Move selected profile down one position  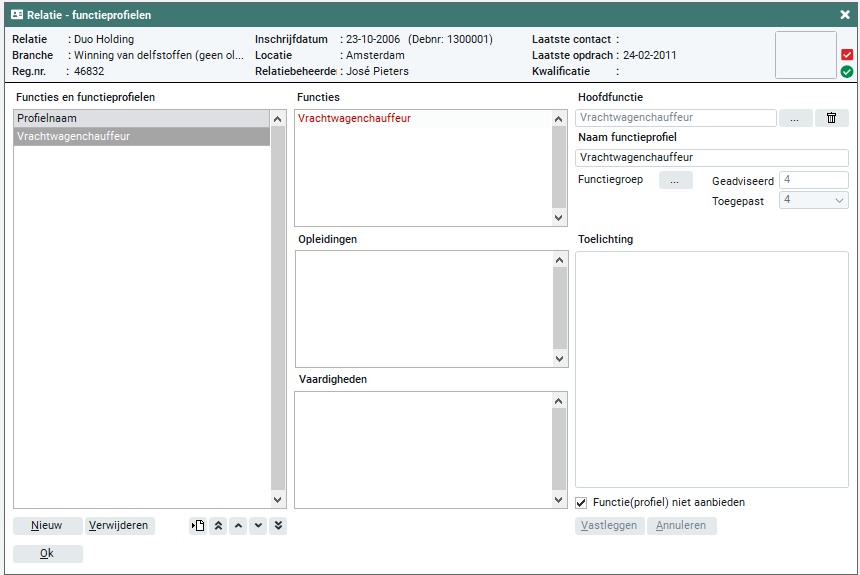pos(258,526)
